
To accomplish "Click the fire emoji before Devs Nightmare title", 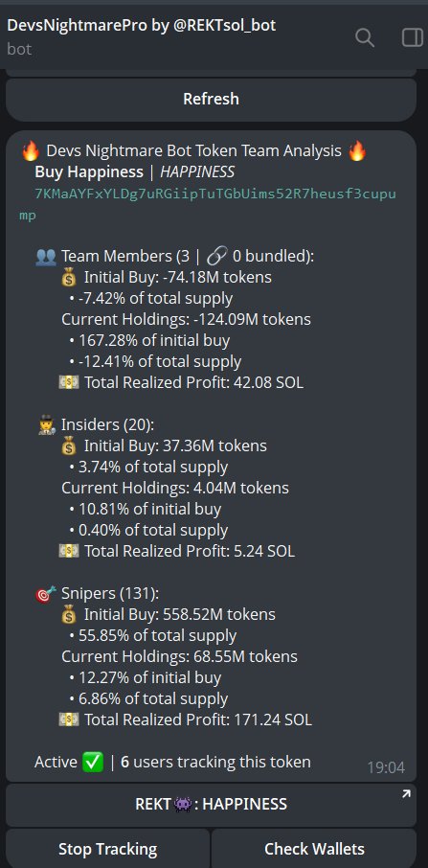I will 30,150.
